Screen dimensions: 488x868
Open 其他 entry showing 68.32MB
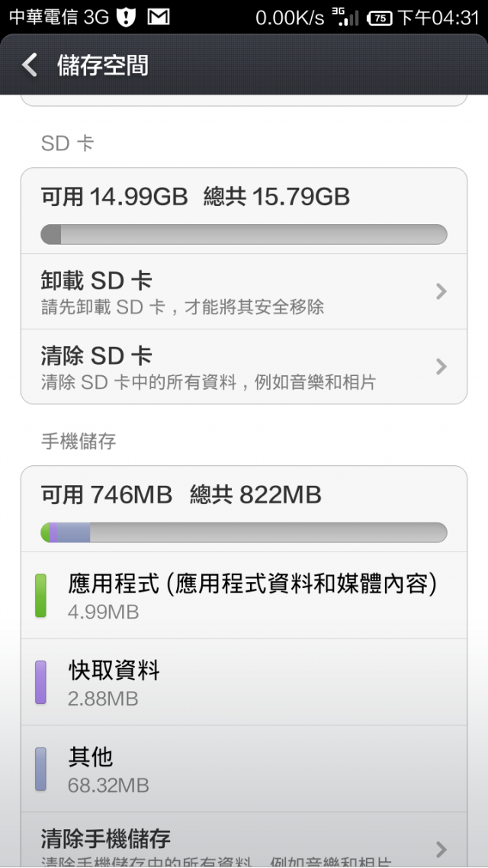[x=244, y=769]
